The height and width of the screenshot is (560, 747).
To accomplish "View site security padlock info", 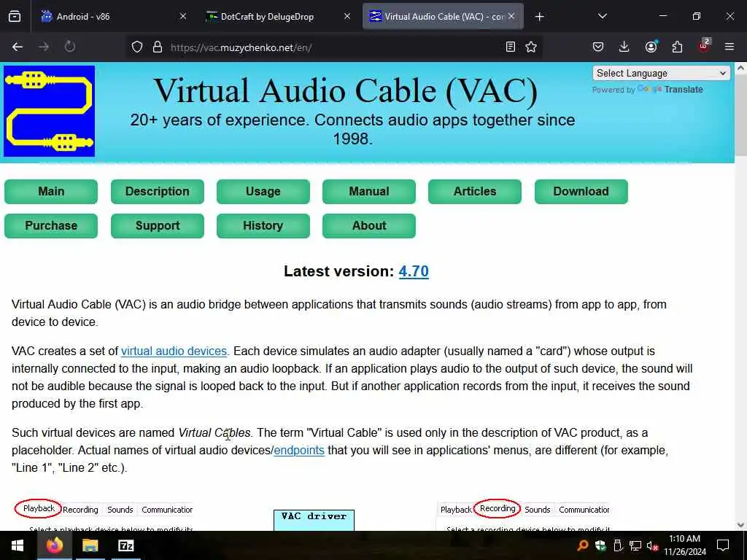I will pos(158,47).
